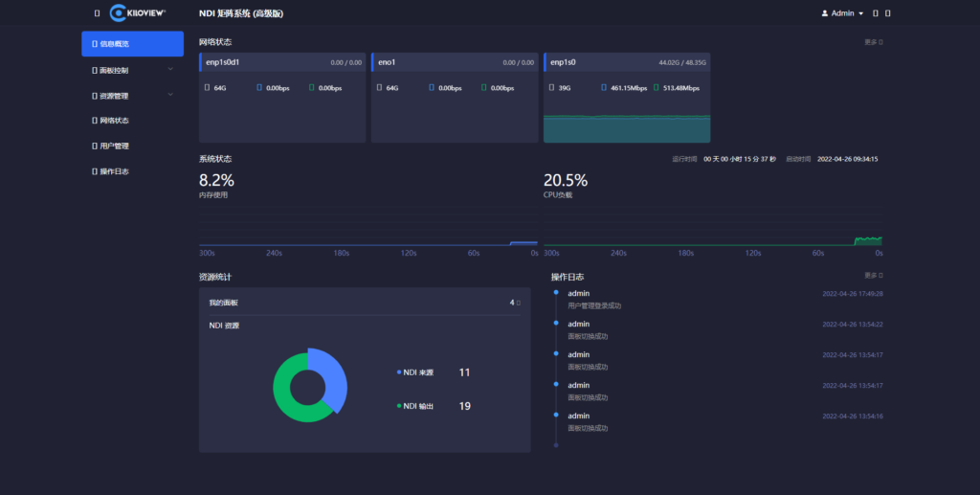Open the enp1s0 network card
This screenshot has height=495, width=980.
[627, 98]
